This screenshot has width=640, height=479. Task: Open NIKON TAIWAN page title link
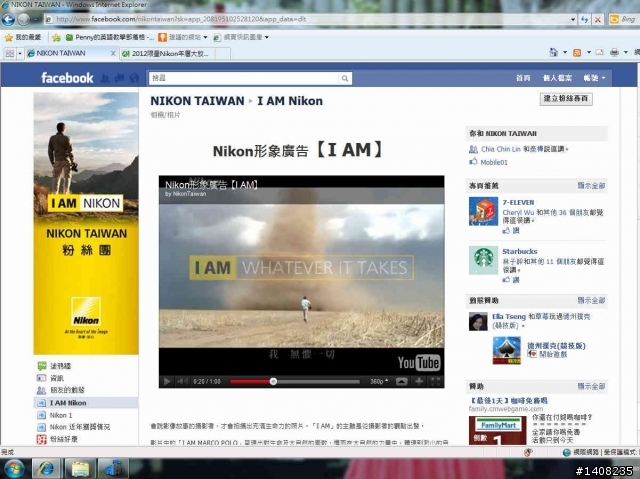point(197,101)
